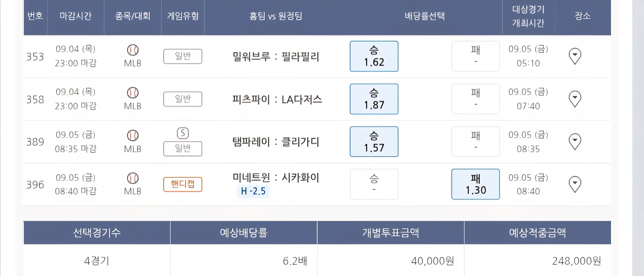Screen dimensions: 644x276
Task: Click baseball icon in match 396 row
Action: coord(133,178)
